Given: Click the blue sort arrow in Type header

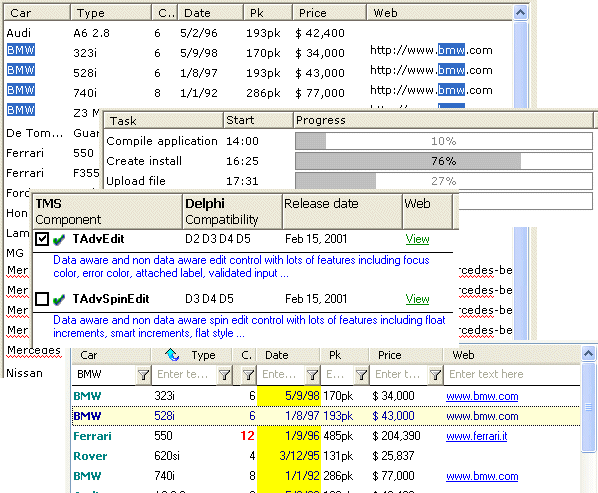Looking at the screenshot, I should 172,355.
